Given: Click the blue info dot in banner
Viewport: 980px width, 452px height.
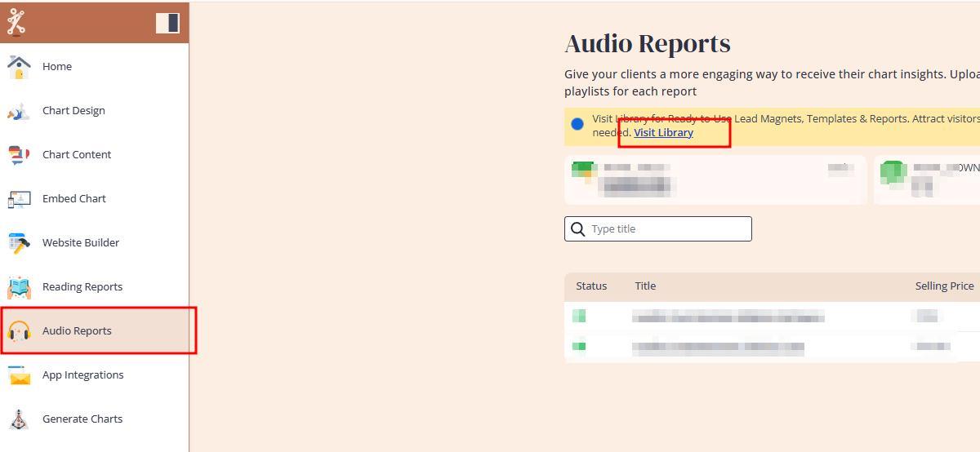Looking at the screenshot, I should (577, 124).
